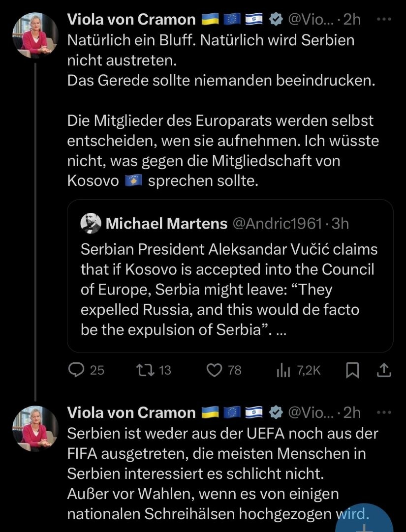Tap the 2h timestamp on first tweet
406x532 pixels.
coord(352,19)
